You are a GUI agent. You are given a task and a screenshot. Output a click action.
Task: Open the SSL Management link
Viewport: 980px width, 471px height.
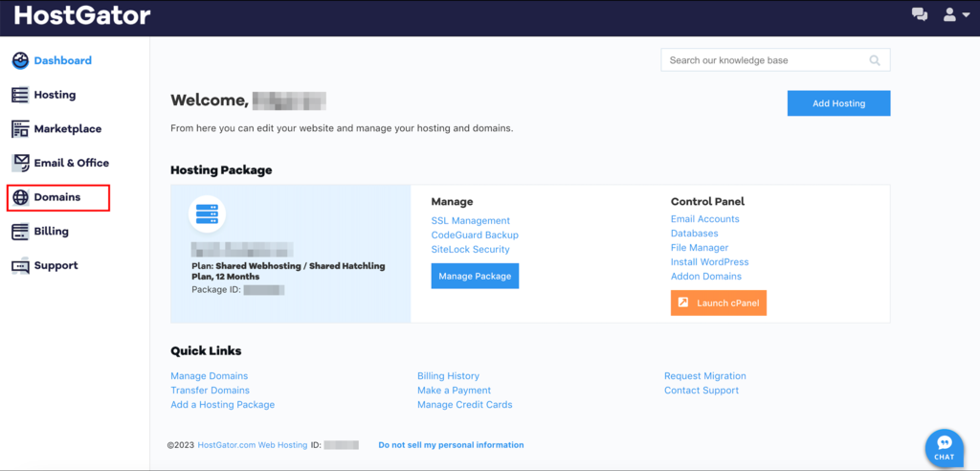click(x=470, y=221)
